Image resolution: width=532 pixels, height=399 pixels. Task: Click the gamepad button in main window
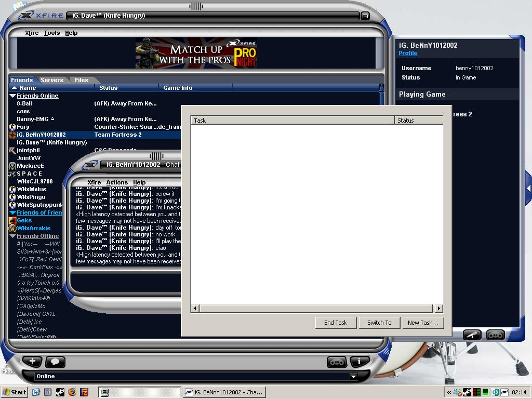[x=337, y=362]
